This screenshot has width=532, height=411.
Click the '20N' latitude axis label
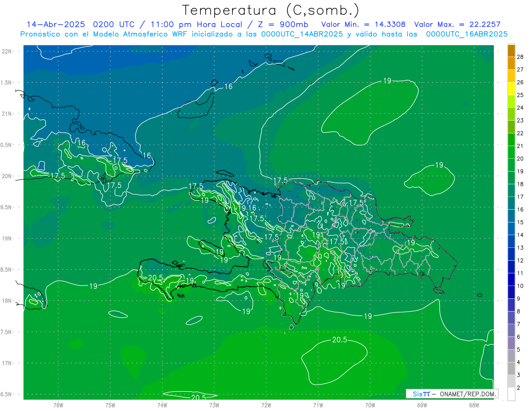(x=7, y=176)
